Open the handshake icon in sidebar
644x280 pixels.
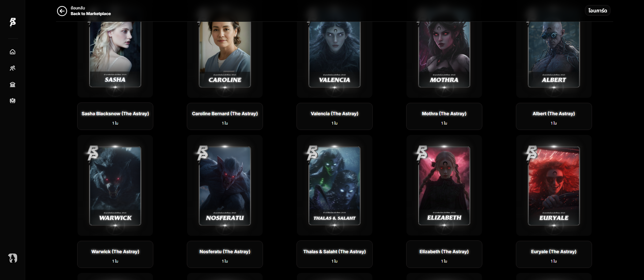click(x=12, y=101)
